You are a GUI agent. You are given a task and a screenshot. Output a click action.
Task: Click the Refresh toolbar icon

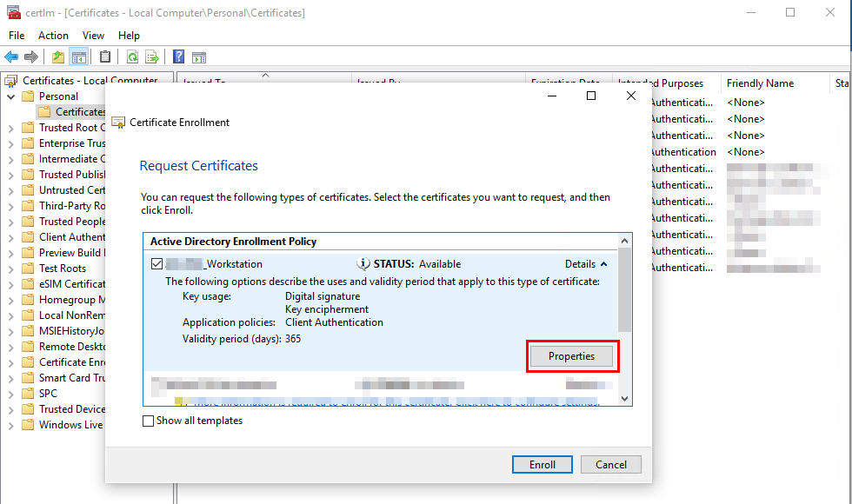pyautogui.click(x=131, y=57)
